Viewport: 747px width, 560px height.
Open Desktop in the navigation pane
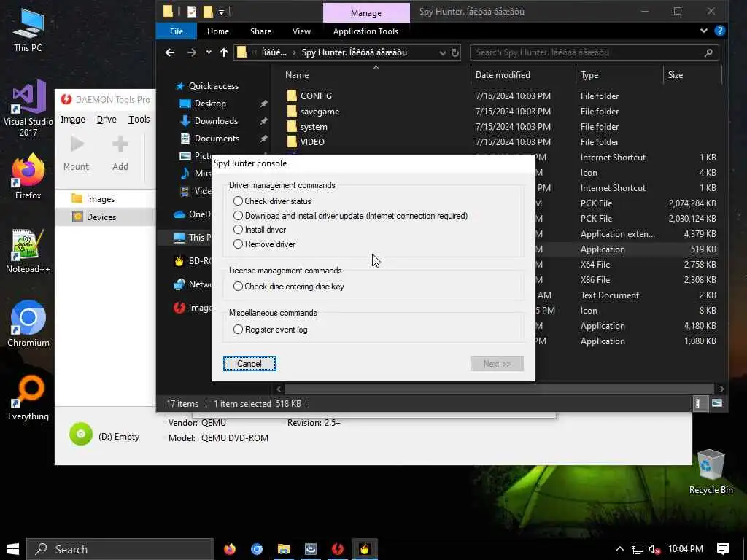[x=210, y=104]
